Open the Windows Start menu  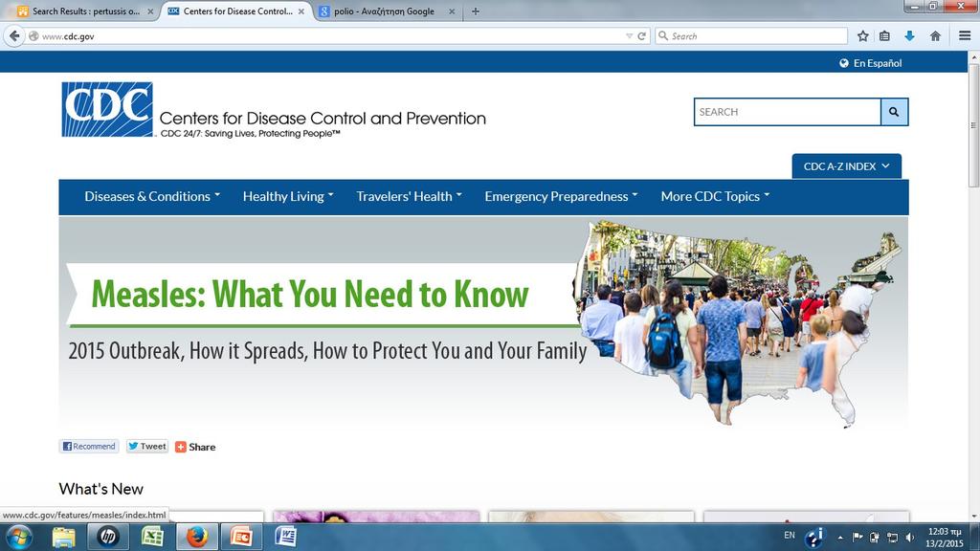[x=19, y=538]
